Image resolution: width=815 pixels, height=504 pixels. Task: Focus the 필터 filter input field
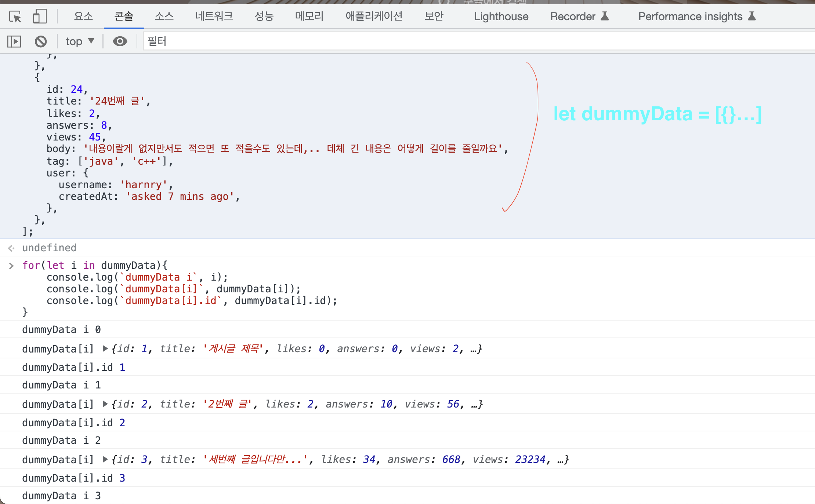[479, 41]
